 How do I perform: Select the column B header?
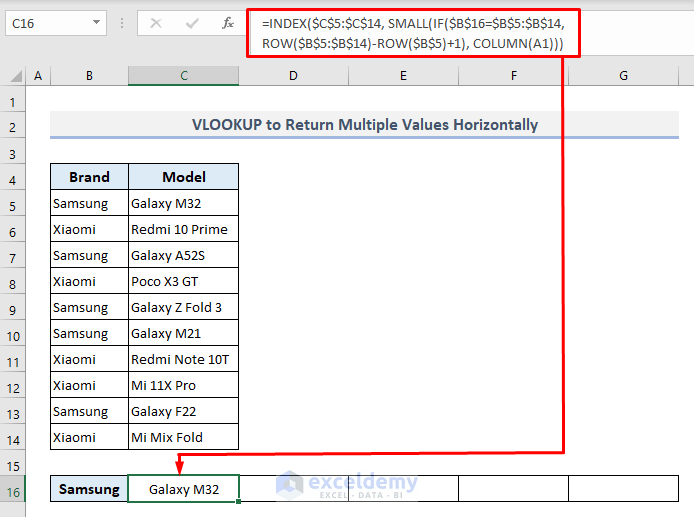[x=89, y=76]
